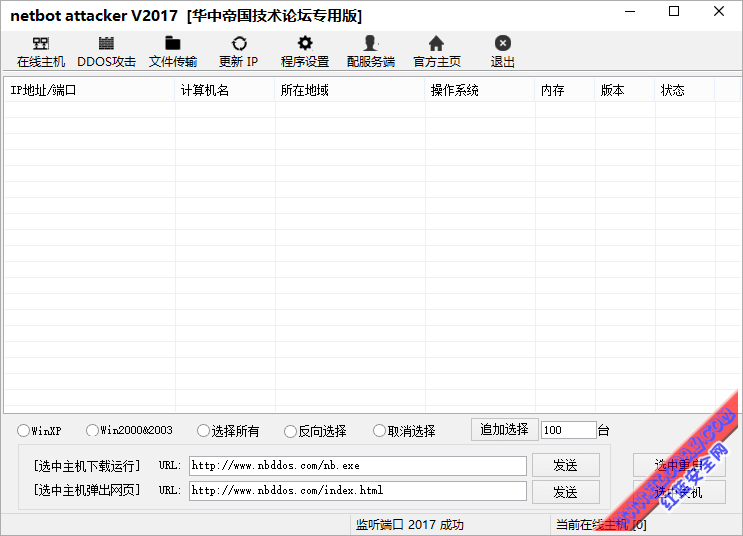Sort by the 状态 column header
Screen dimensions: 743x536
685,90
